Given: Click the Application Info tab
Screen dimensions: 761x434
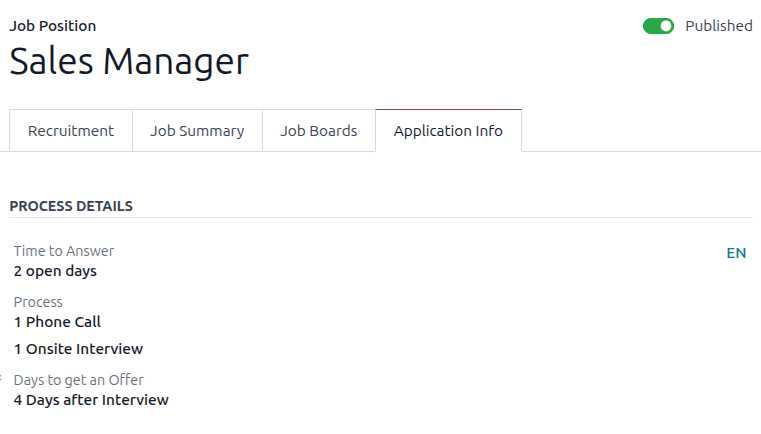Looking at the screenshot, I should [x=448, y=131].
